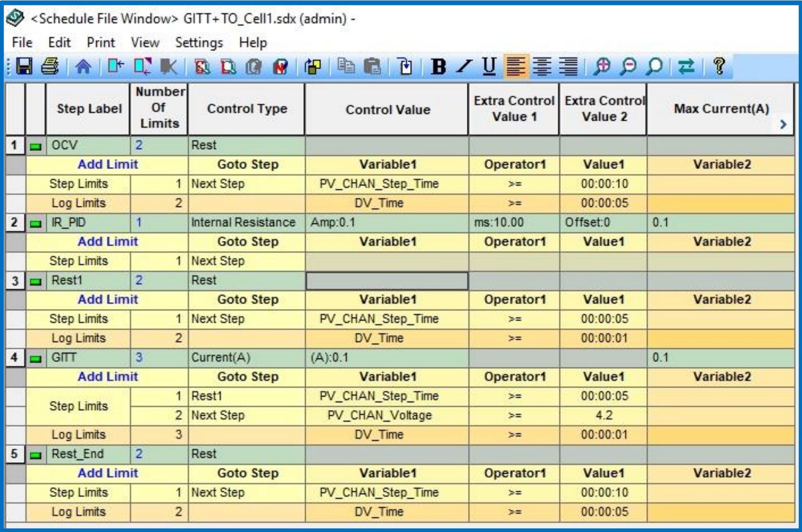Toggle the green indicator for Rest1 step

point(35,282)
